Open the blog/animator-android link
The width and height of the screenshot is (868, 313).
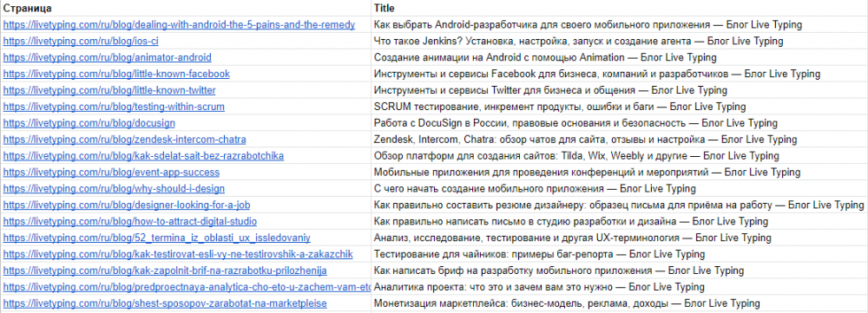tap(107, 57)
